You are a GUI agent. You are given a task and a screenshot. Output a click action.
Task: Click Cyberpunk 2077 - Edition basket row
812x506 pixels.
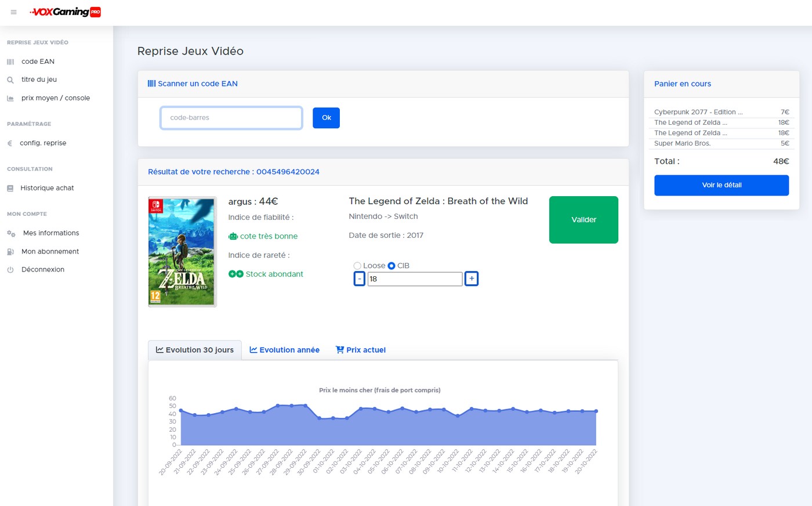pos(722,112)
